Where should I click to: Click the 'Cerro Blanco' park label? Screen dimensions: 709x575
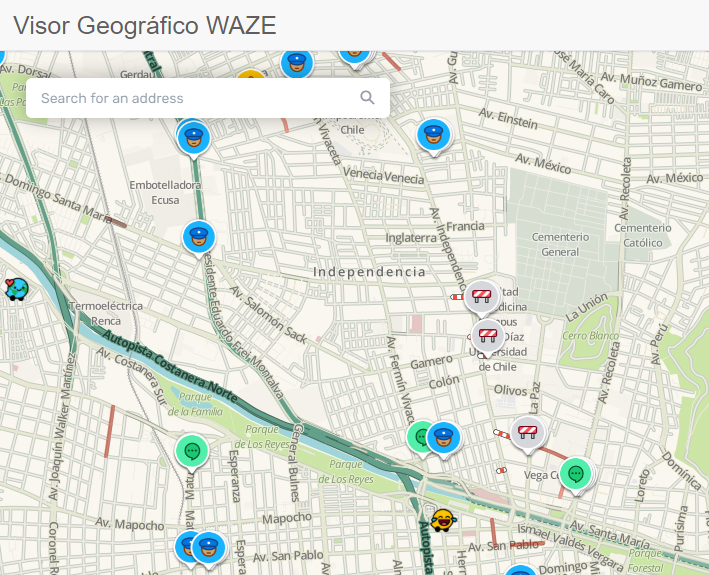click(591, 336)
